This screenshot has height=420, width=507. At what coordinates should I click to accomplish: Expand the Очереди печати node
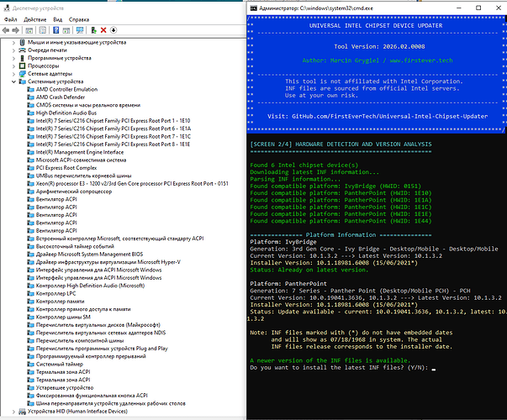pos(13,50)
